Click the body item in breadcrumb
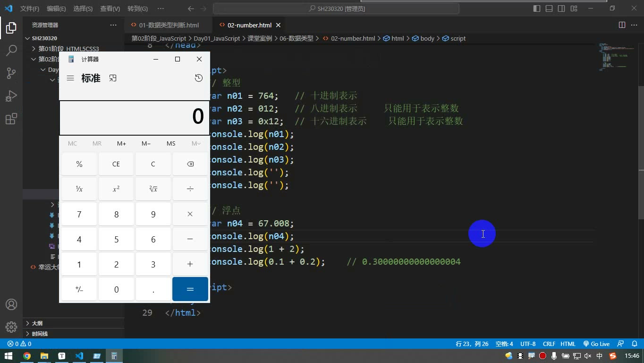 [x=424, y=38]
